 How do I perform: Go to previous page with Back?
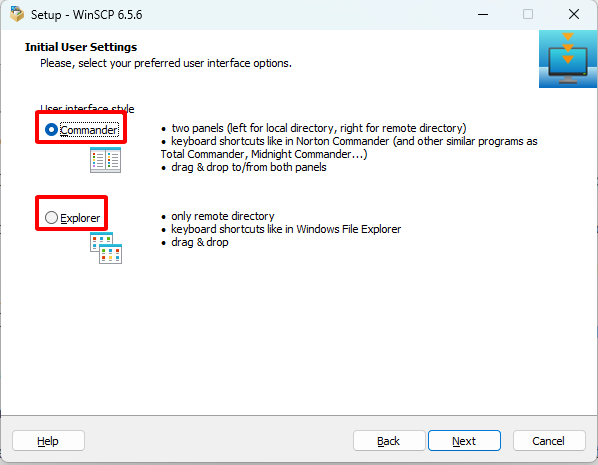pos(389,441)
